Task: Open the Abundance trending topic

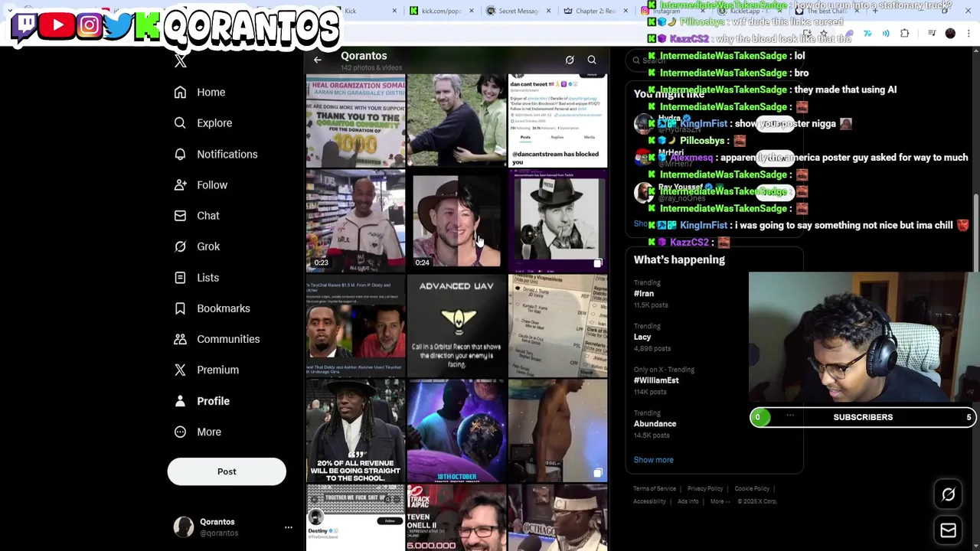Action: tap(655, 424)
